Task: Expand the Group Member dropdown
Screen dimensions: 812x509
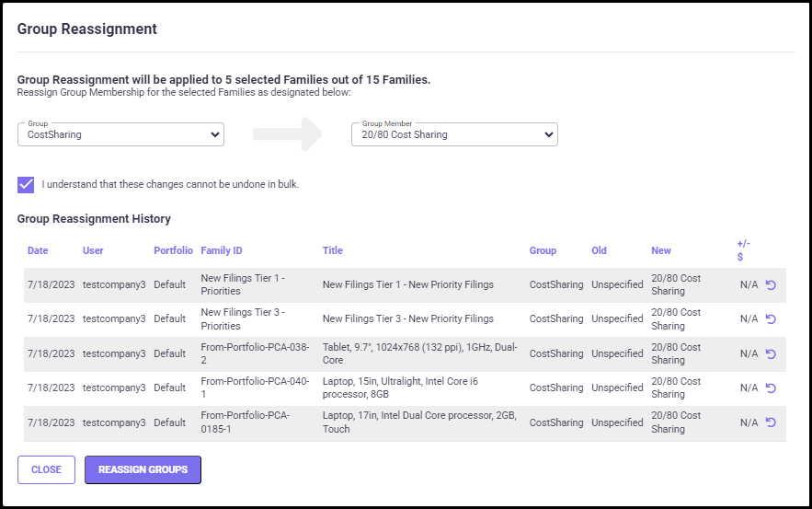Action: tap(454, 134)
